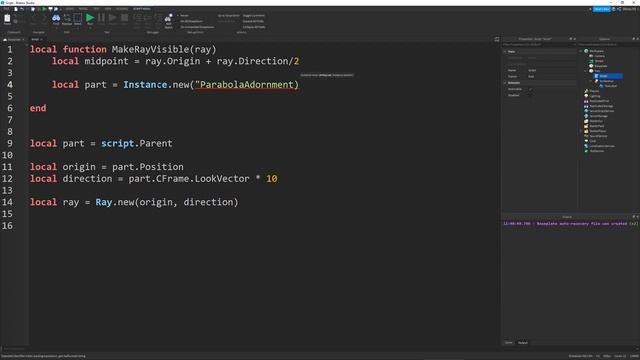Toggle the Disabled checkbox
Image resolution: width=640 pixels, height=360 pixels.
[530, 95]
